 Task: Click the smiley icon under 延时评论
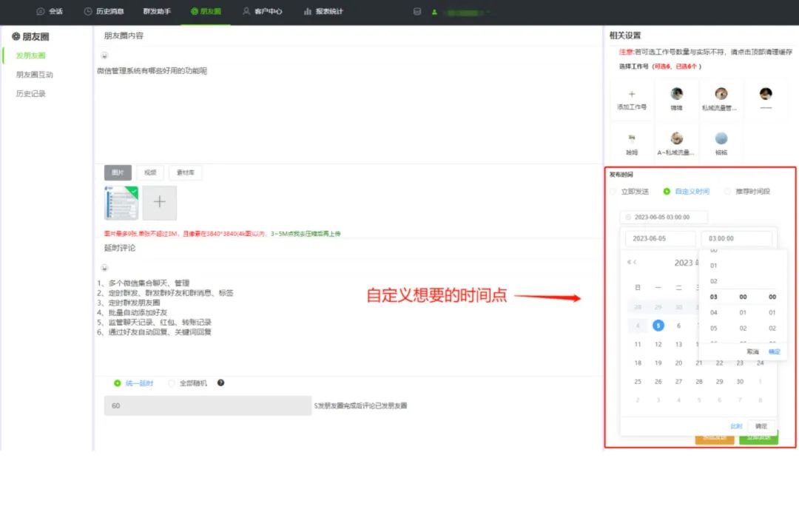pyautogui.click(x=104, y=266)
